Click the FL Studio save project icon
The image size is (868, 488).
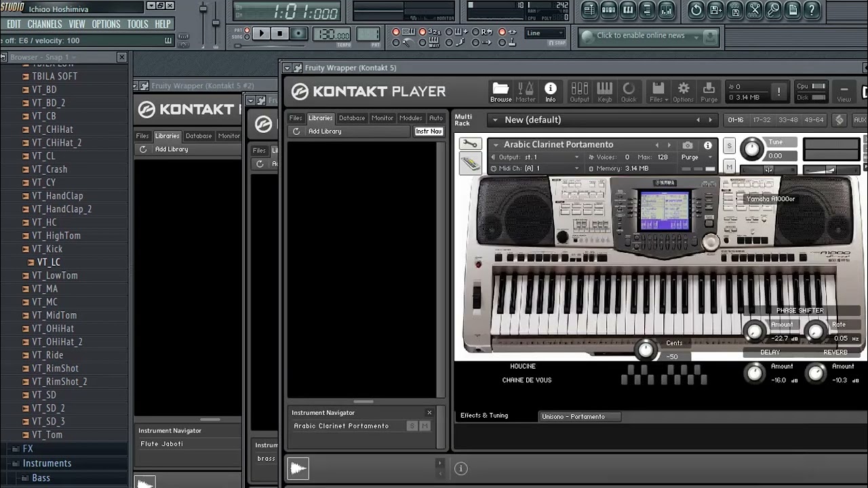click(x=715, y=9)
